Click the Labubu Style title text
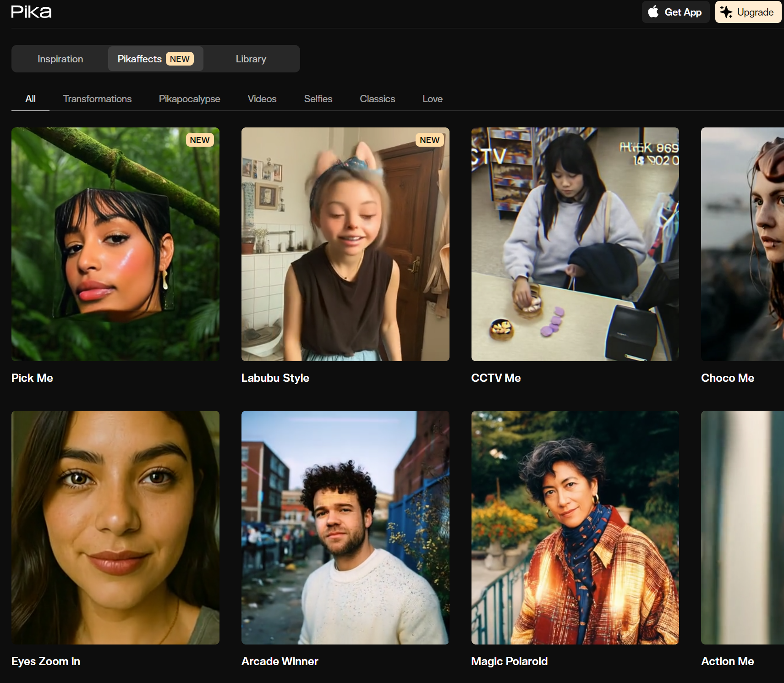This screenshot has height=683, width=784. point(275,378)
